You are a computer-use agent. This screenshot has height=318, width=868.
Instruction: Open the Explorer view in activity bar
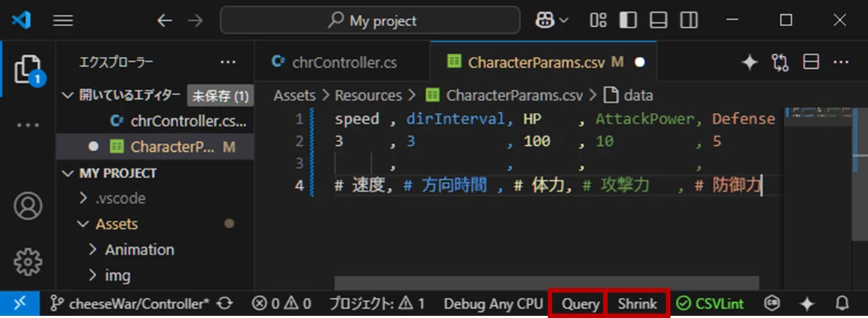coord(28,70)
